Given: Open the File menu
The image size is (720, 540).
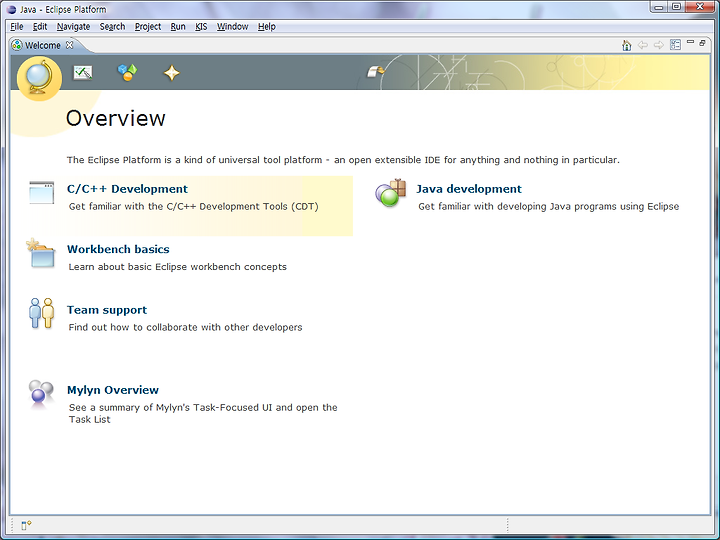Looking at the screenshot, I should pyautogui.click(x=17, y=27).
